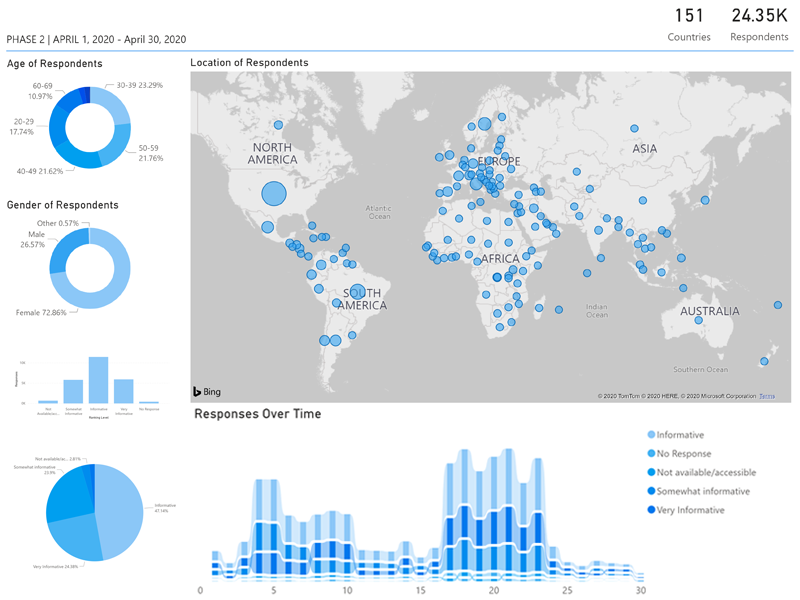
Task: Click the large bubble over Sweden
Action: tap(485, 123)
